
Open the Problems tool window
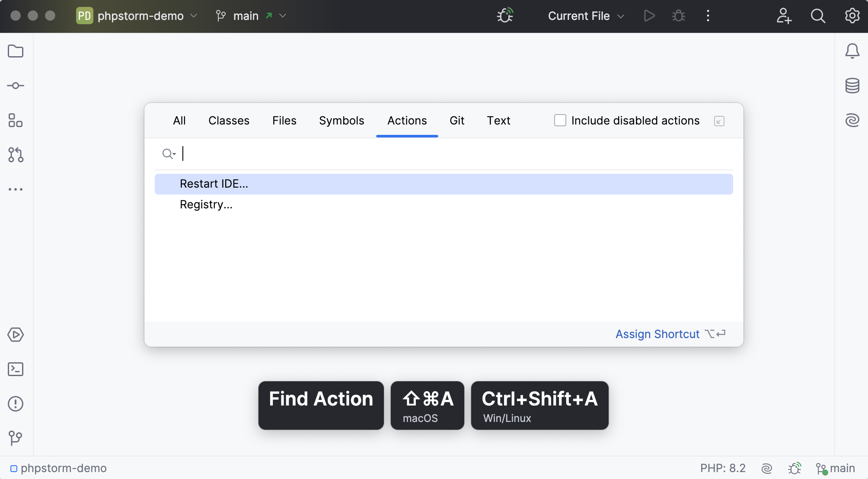click(16, 404)
